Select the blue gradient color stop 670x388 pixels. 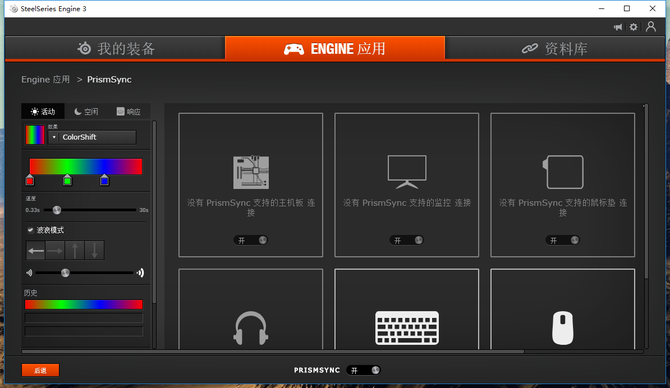coord(104,180)
